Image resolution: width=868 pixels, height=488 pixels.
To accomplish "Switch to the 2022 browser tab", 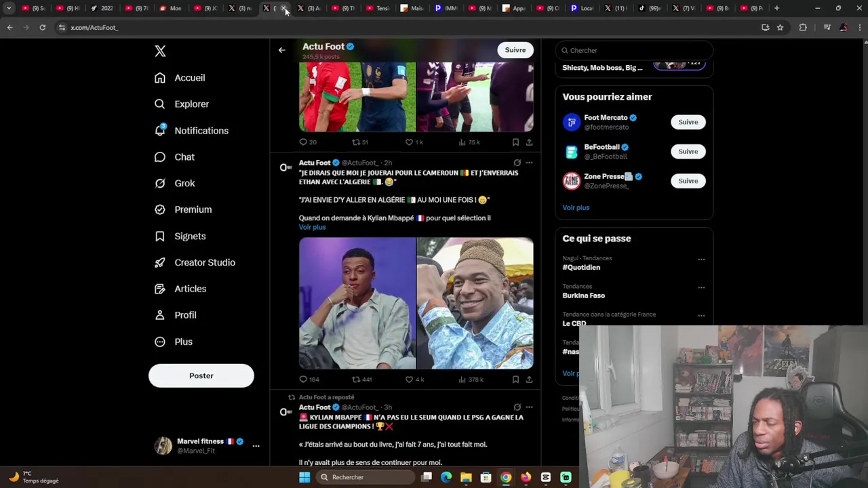I will pyautogui.click(x=102, y=8).
